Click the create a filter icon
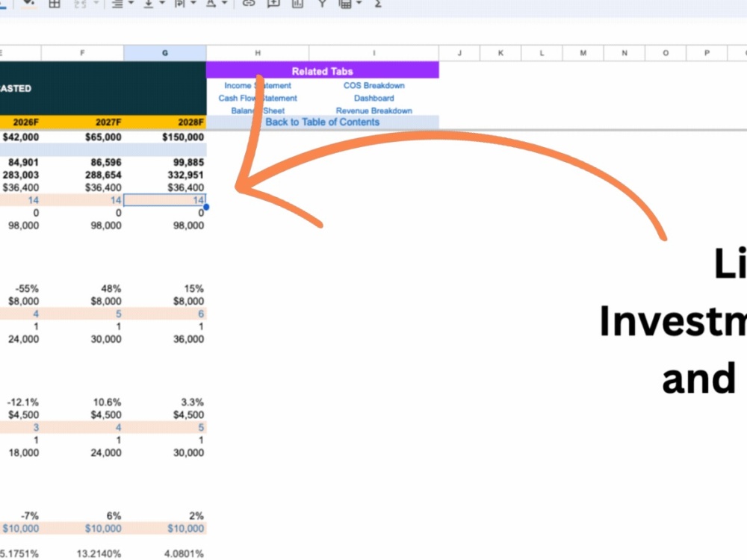This screenshot has width=747, height=560. click(323, 3)
